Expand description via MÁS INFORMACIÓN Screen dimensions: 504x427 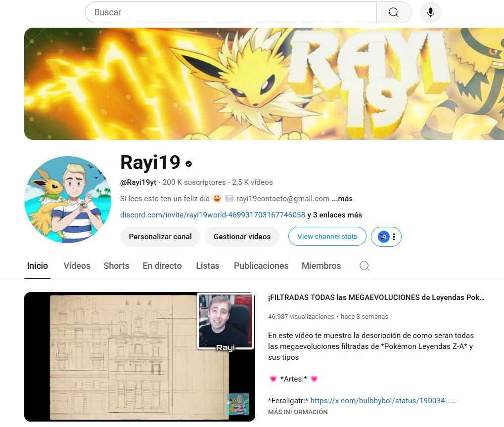[298, 412]
